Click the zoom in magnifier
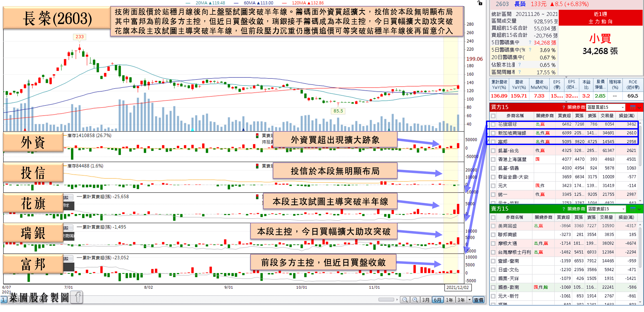The height and width of the screenshot is (312, 644). [415, 300]
